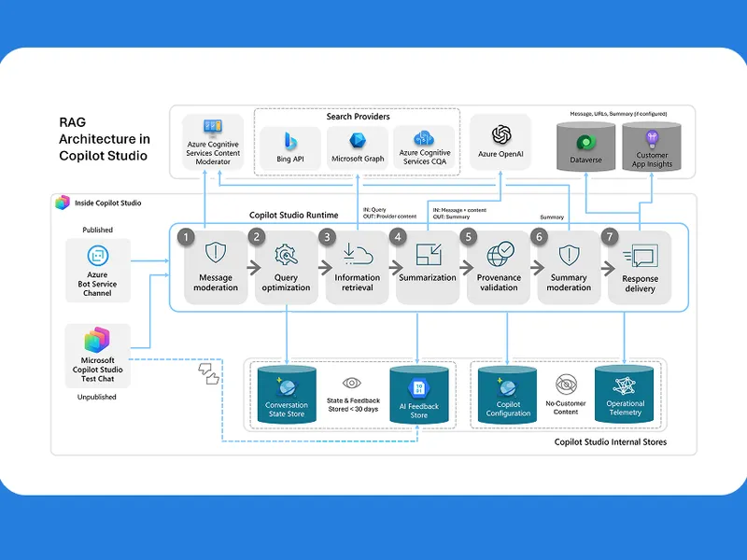
Task: Click the Unpublished label
Action: pyautogui.click(x=97, y=397)
